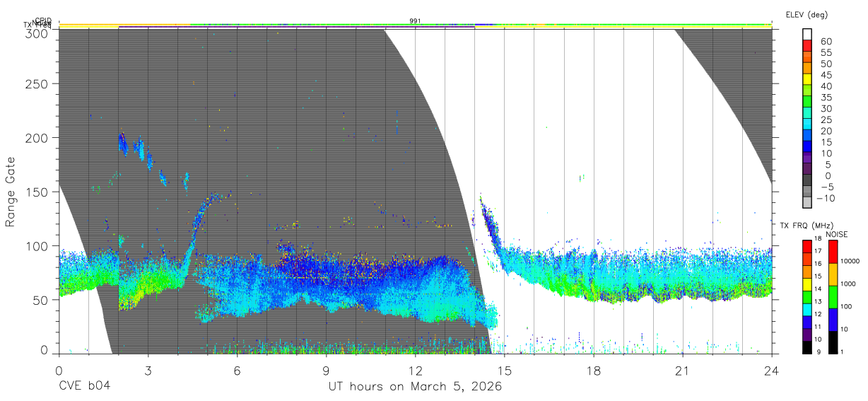Click the '9' tick on the UT hours axis
The width and height of the screenshot is (868, 401).
click(x=326, y=370)
